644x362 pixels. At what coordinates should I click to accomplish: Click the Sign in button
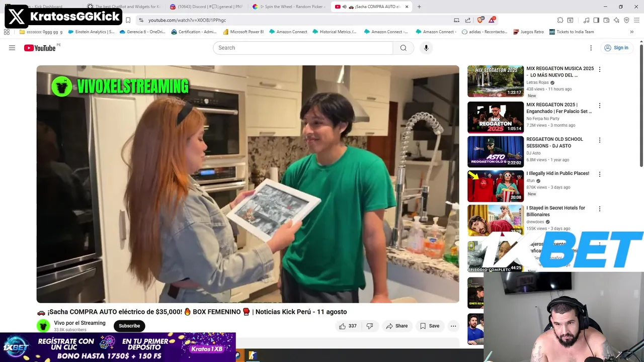(x=616, y=48)
